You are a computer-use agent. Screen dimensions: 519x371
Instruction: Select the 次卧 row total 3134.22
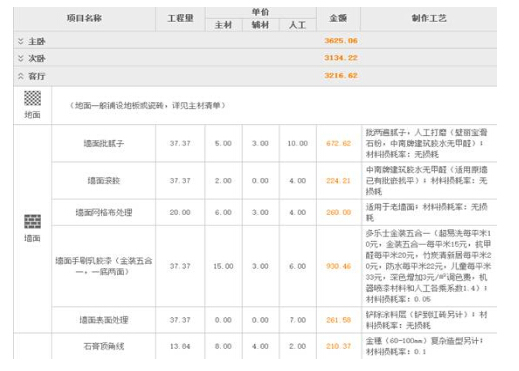(341, 58)
